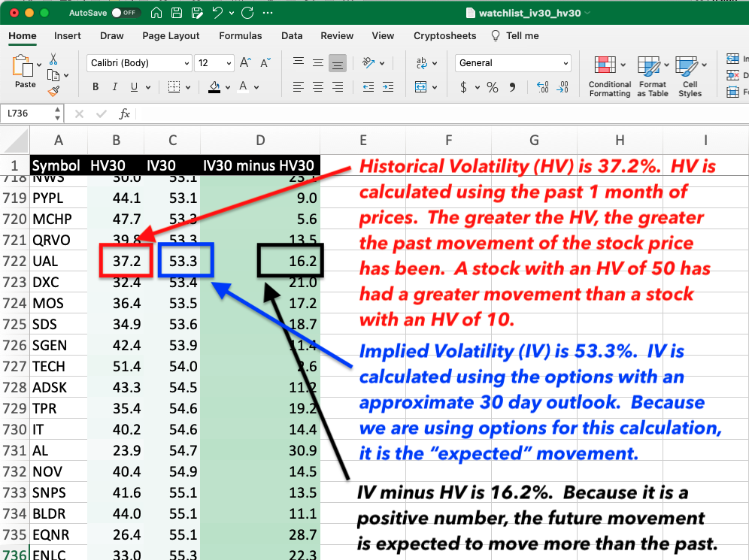The height and width of the screenshot is (560, 749).
Task: Click the Percent Style icon
Action: (493, 87)
